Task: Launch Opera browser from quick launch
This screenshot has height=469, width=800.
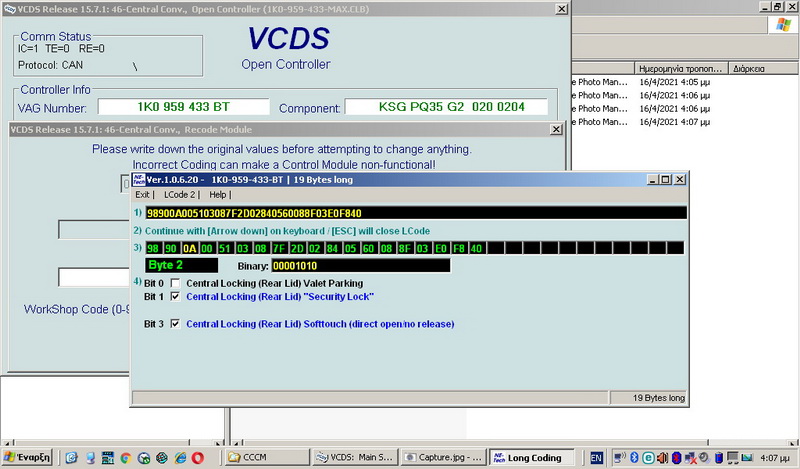Action: tap(197, 458)
